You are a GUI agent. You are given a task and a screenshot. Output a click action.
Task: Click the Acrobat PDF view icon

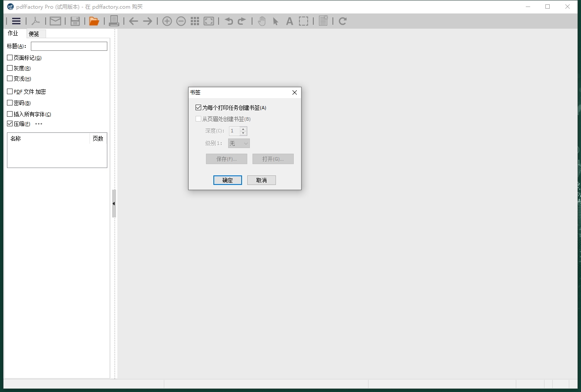click(36, 21)
